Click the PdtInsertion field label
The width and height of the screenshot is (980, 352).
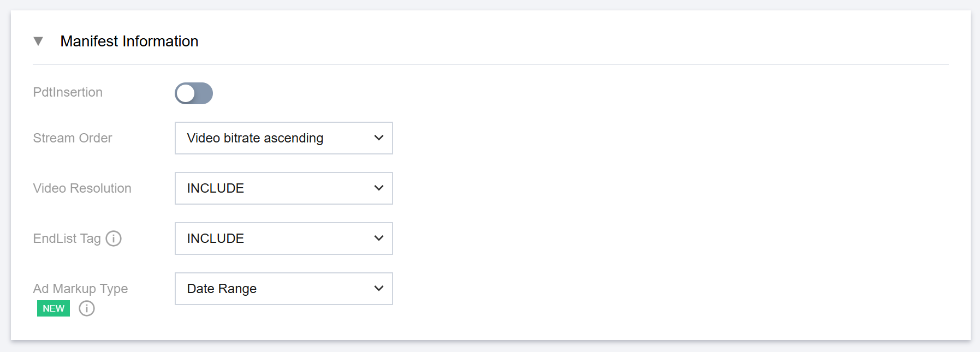point(68,92)
